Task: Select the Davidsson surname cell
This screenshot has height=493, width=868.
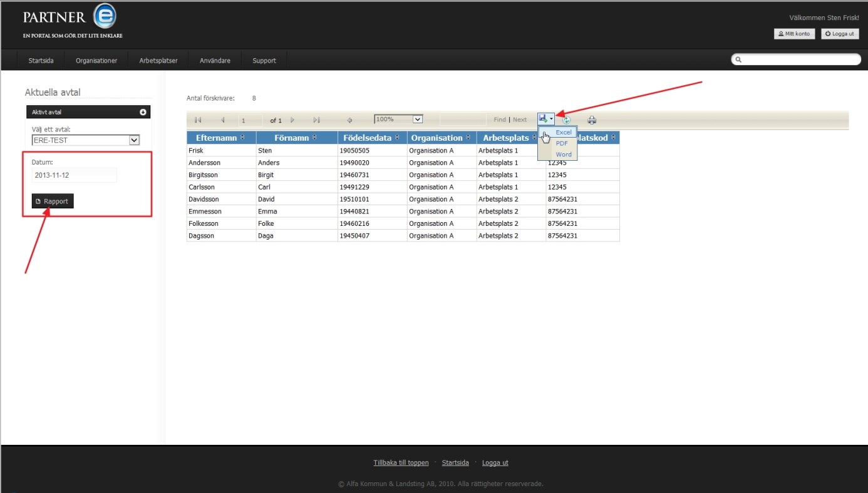Action: pyautogui.click(x=222, y=200)
